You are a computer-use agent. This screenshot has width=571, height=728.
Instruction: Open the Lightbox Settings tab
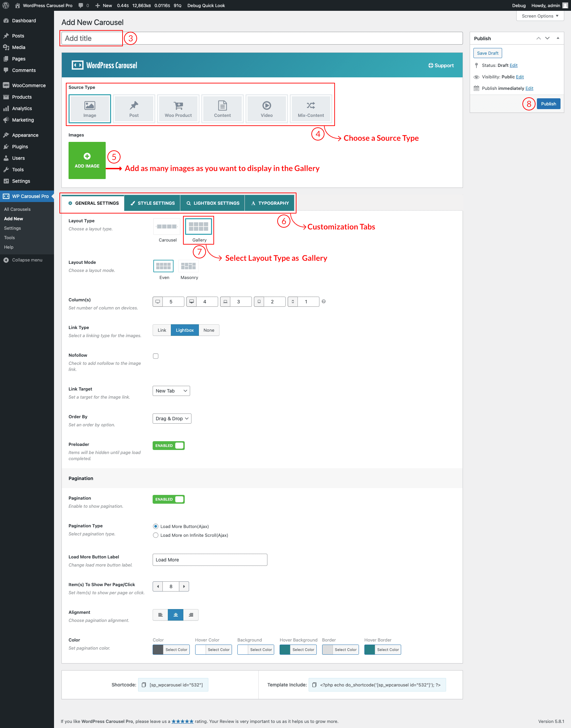point(213,203)
